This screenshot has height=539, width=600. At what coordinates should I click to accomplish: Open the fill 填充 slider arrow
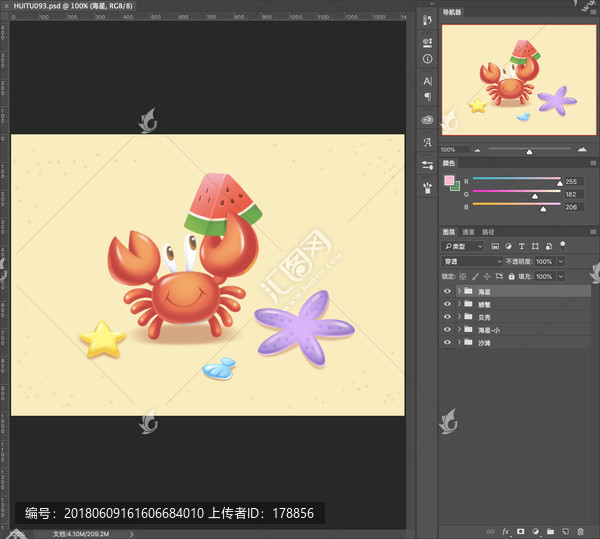tap(561, 276)
